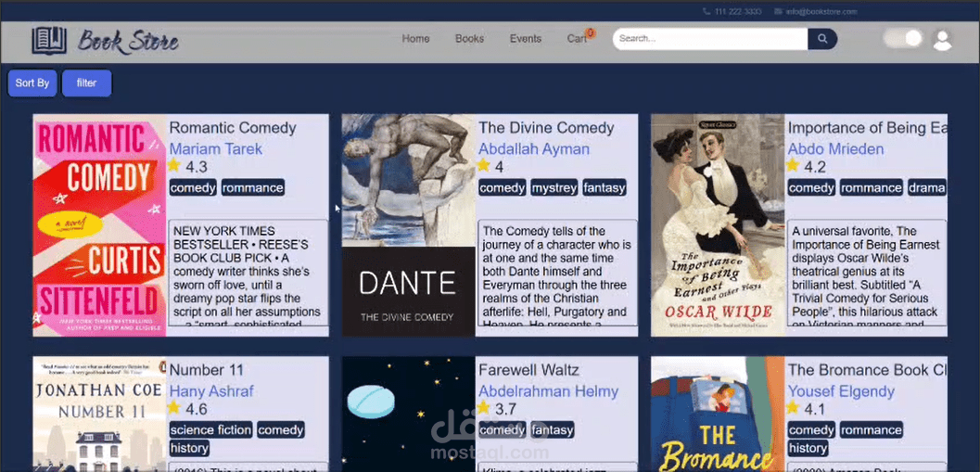Click the info@bookstore.com email address
Image resolution: width=980 pixels, height=472 pixels.
tap(821, 11)
